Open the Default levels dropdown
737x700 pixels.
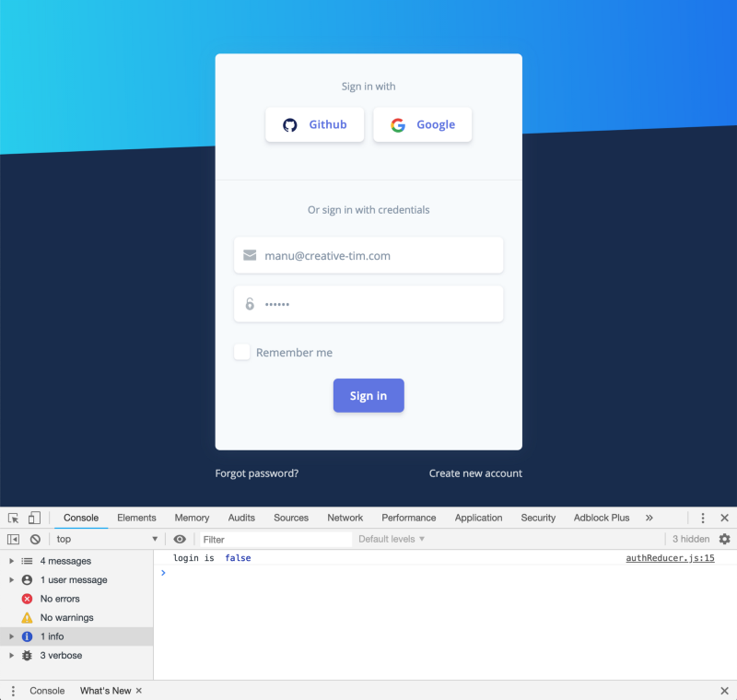(x=392, y=539)
